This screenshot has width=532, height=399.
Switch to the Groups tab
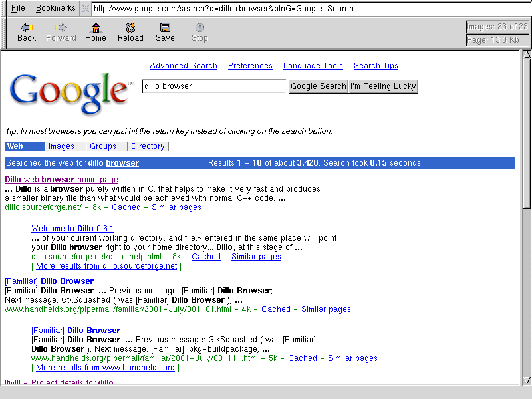point(103,146)
